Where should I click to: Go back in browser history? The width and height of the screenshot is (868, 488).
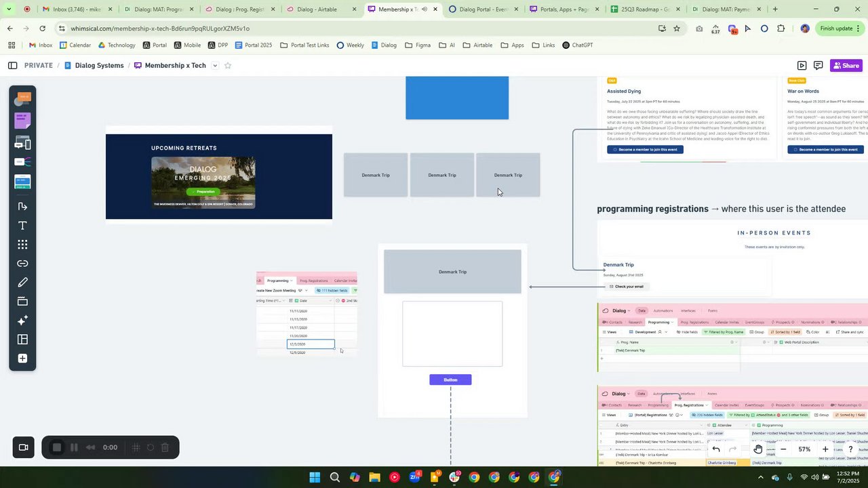coord(9,28)
